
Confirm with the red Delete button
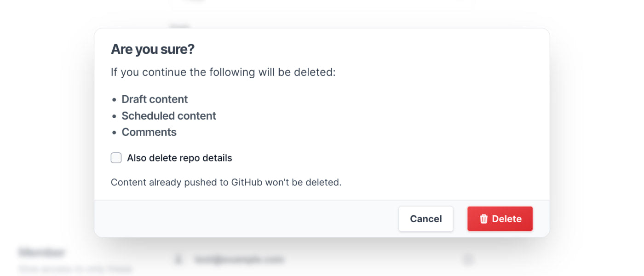tap(500, 219)
